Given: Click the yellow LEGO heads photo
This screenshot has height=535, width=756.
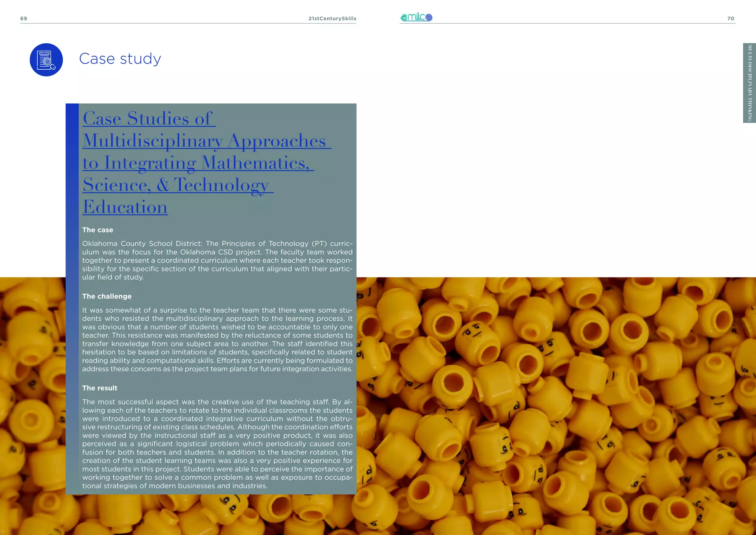Looking at the screenshot, I should 554,406.
